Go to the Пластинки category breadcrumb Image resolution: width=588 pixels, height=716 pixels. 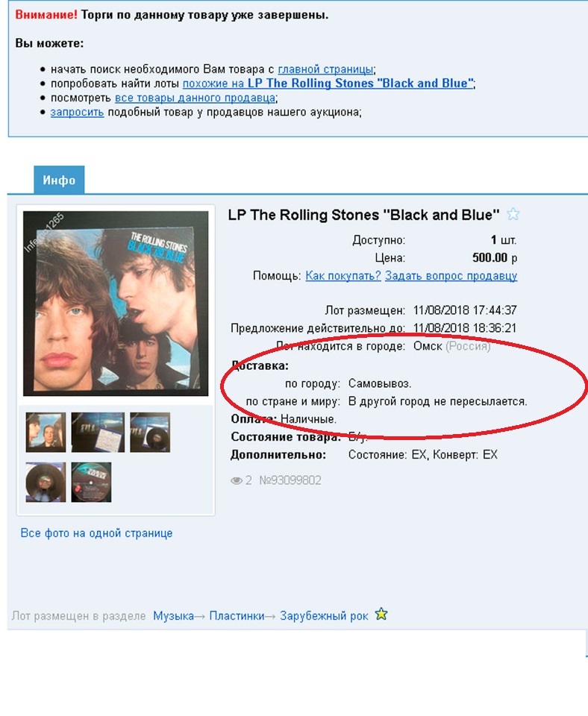tap(237, 615)
